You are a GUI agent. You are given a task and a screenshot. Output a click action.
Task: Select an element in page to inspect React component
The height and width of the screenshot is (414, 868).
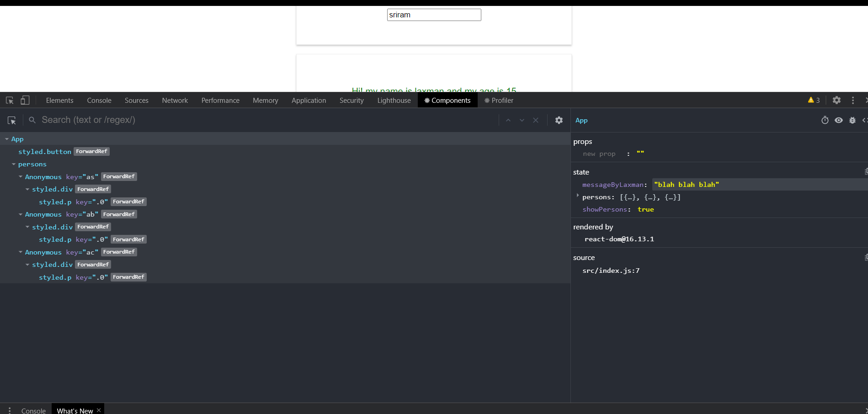pos(12,120)
